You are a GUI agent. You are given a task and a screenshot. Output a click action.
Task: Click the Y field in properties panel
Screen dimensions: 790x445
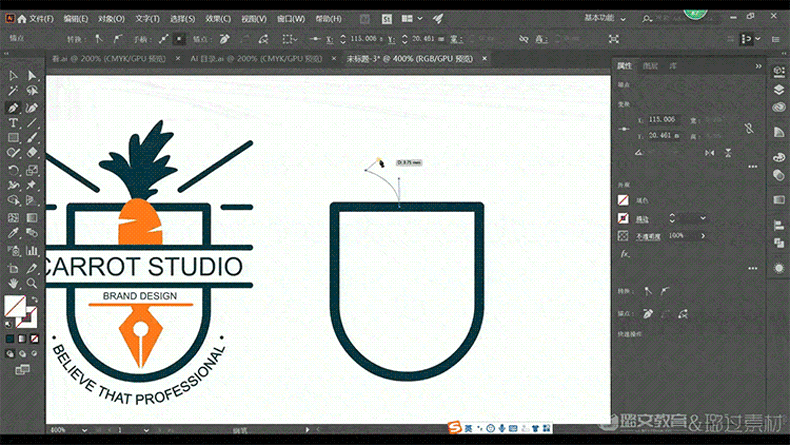tap(664, 136)
